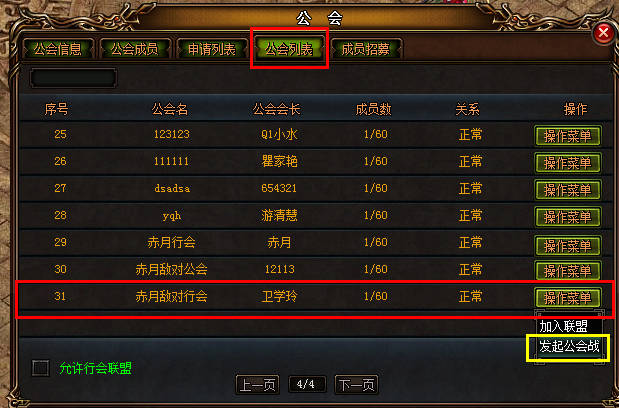The image size is (619, 408).
Task: Open 操作菜单 for 赤月行会 row
Action: [x=568, y=245]
